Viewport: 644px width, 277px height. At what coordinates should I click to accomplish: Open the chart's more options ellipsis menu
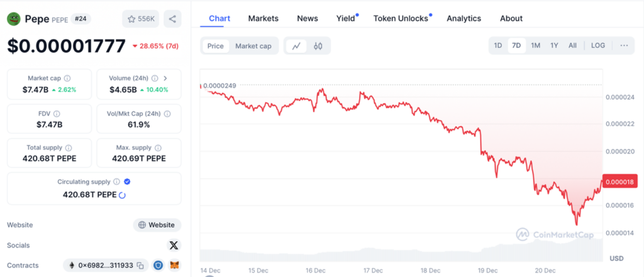(x=624, y=45)
